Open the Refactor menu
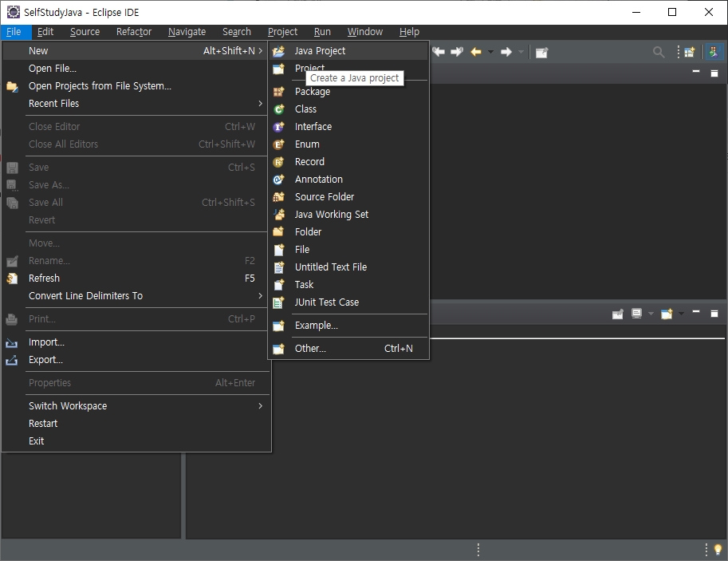Viewport: 728px width, 561px height. click(x=134, y=32)
